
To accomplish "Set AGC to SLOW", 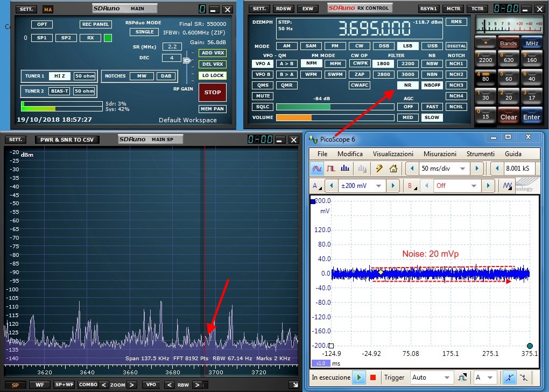I will click(x=432, y=117).
